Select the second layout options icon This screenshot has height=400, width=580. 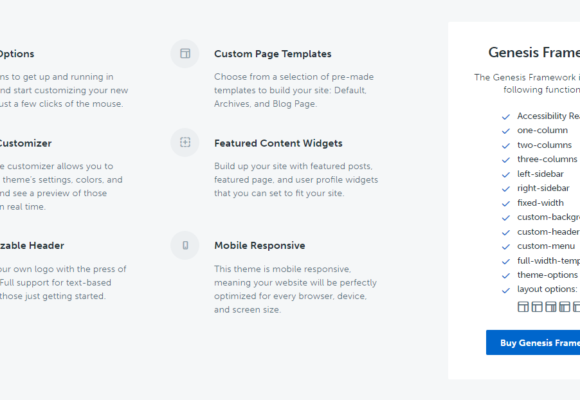tap(537, 307)
